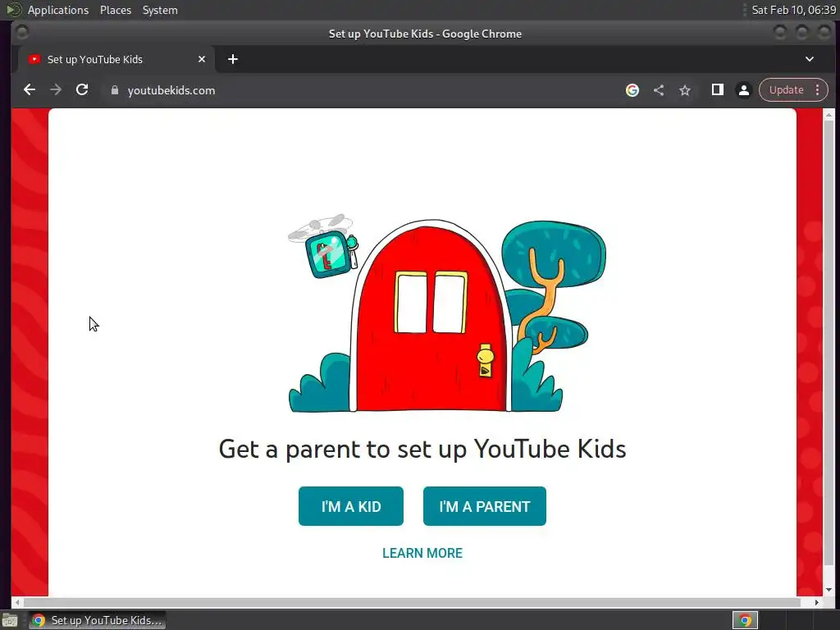Open the System menu

[x=160, y=10]
